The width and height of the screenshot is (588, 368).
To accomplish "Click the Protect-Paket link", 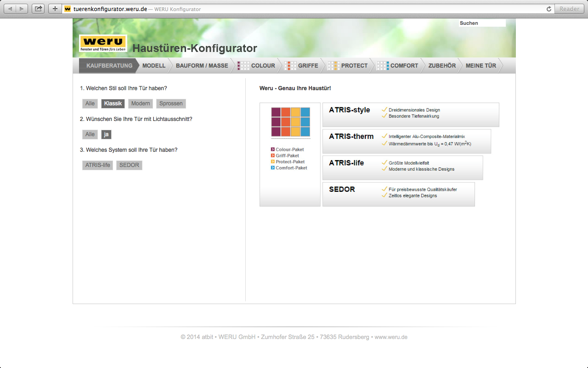I will [x=290, y=161].
